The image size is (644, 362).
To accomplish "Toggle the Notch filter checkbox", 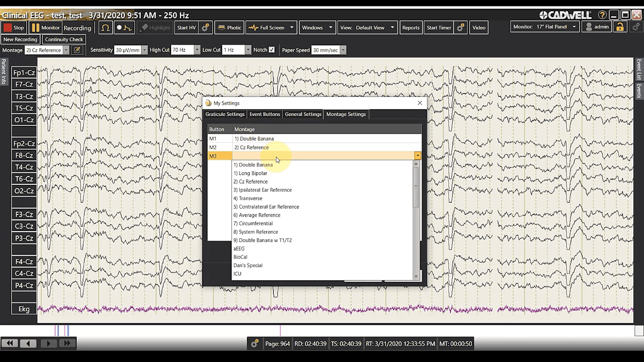I will tap(272, 50).
